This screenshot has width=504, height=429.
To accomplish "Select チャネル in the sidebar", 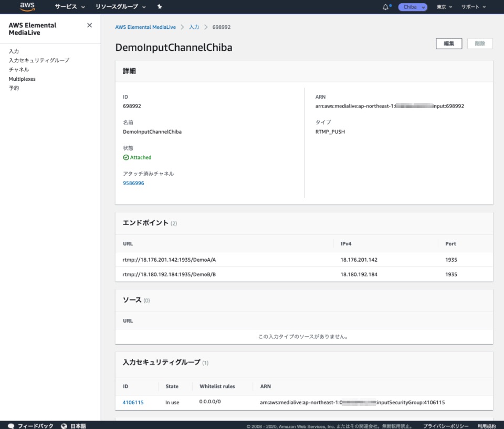I will (19, 70).
